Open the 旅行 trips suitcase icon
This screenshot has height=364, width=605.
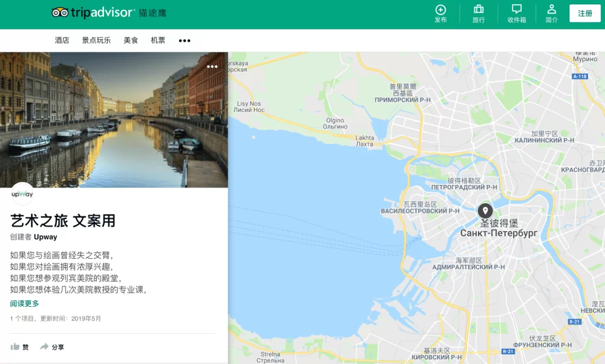479,13
